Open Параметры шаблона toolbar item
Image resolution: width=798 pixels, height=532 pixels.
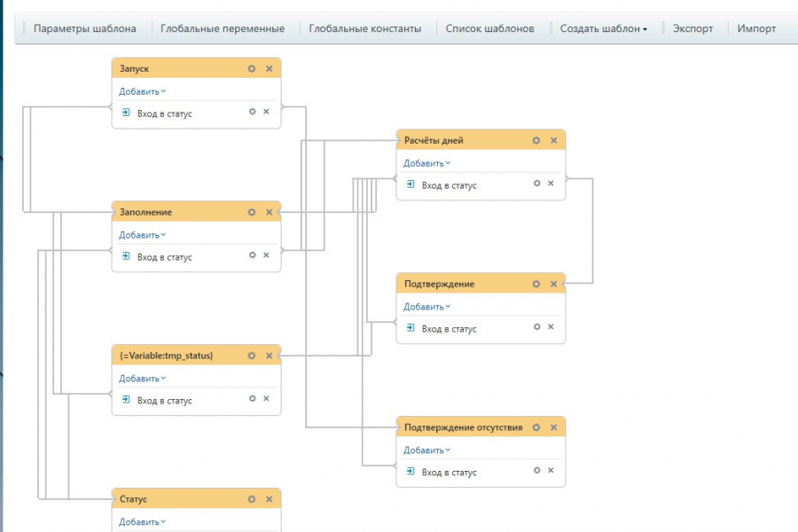pyautogui.click(x=85, y=28)
